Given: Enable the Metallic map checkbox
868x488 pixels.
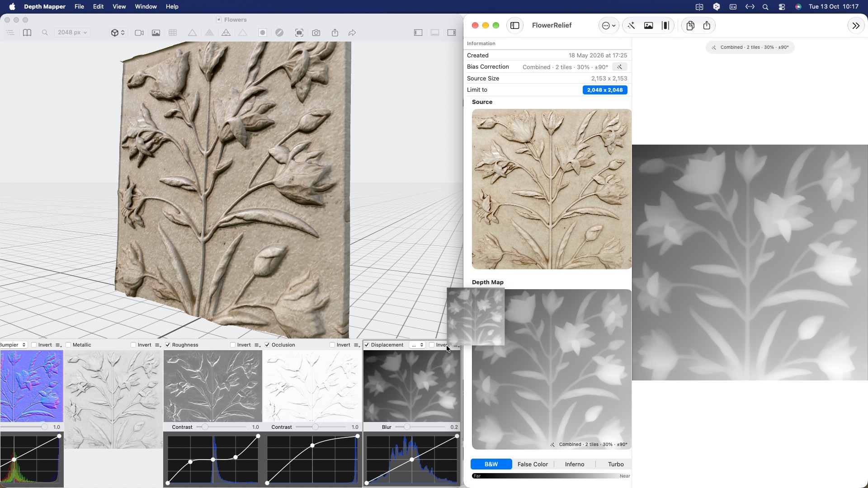Looking at the screenshot, I should [68, 345].
